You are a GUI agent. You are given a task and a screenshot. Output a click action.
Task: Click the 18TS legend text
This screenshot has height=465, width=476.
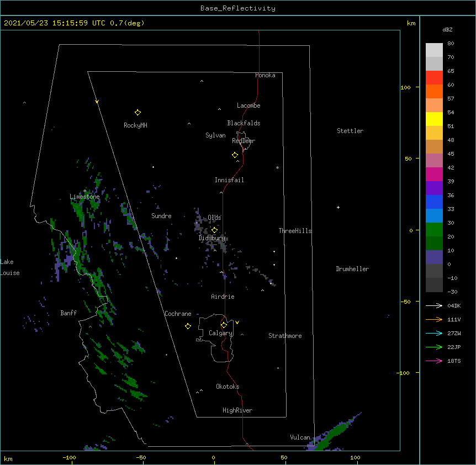pos(454,361)
